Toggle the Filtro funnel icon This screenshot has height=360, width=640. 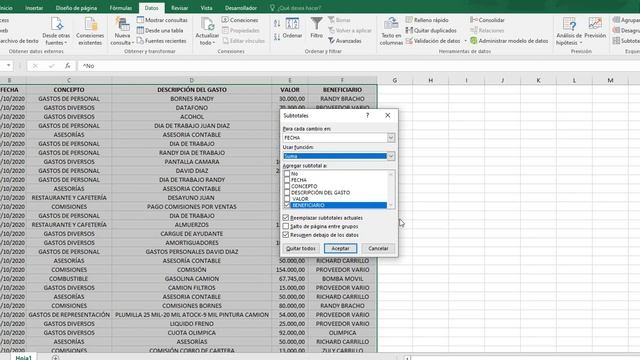point(316,23)
